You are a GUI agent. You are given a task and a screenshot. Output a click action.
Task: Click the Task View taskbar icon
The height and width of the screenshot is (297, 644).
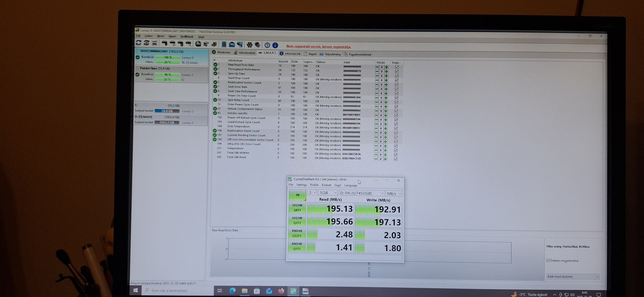point(220,291)
